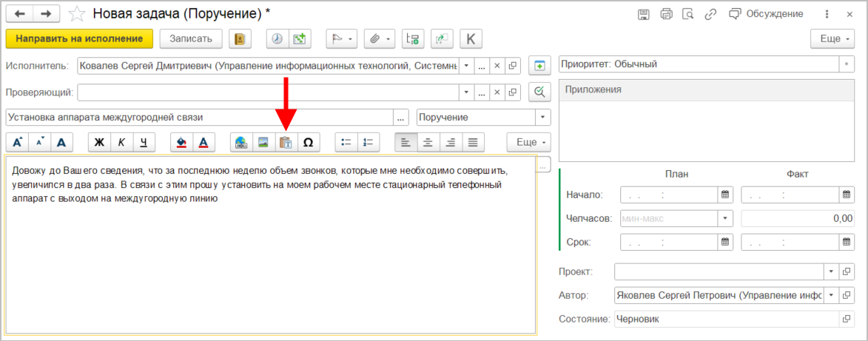The height and width of the screenshot is (341, 868).
Task: Open the top Еще menu
Action: 833,38
